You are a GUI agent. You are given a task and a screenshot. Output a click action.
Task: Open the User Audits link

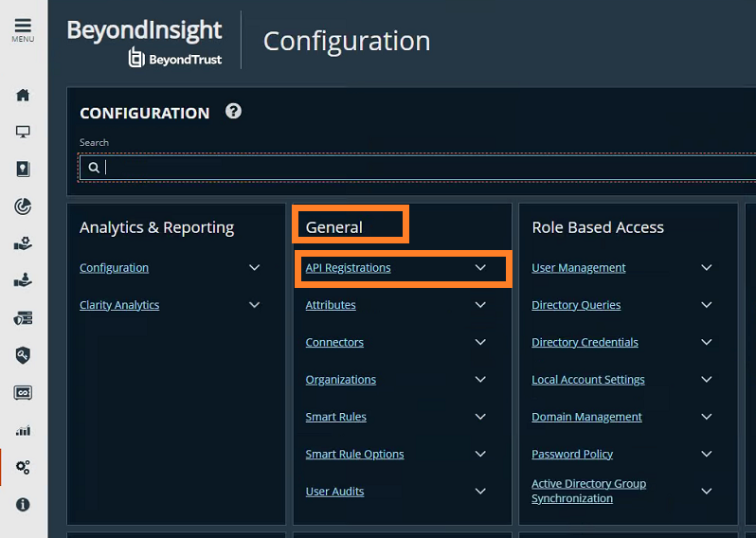pyautogui.click(x=334, y=492)
